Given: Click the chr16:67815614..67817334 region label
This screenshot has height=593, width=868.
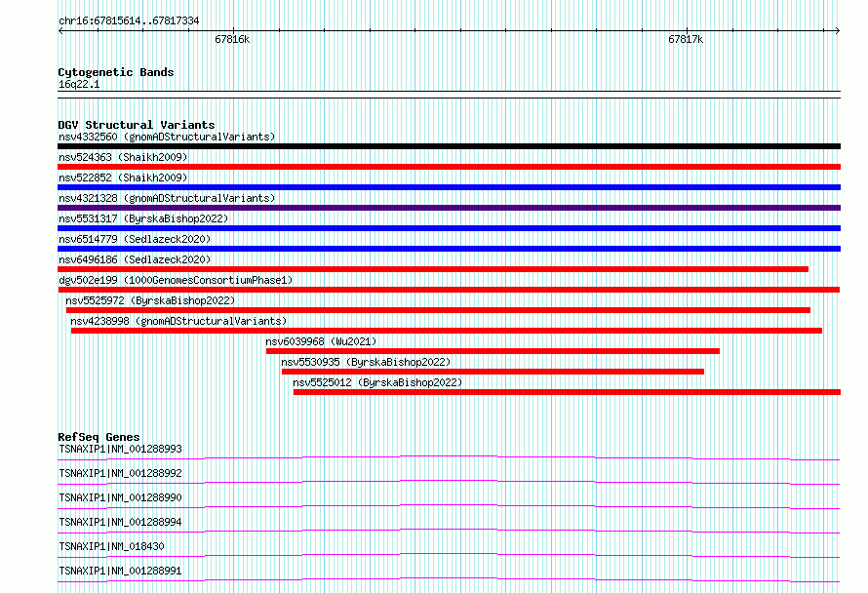Looking at the screenshot, I should 129,21.
